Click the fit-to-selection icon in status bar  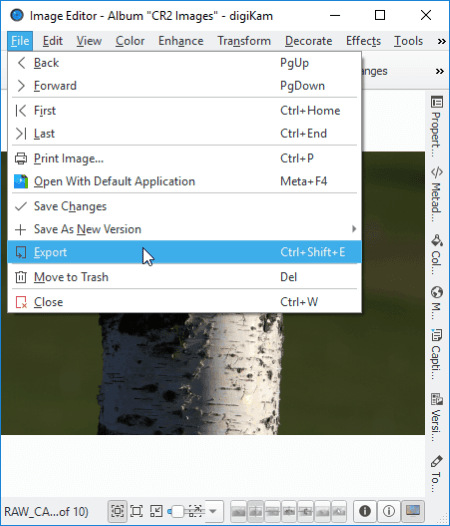[156, 511]
